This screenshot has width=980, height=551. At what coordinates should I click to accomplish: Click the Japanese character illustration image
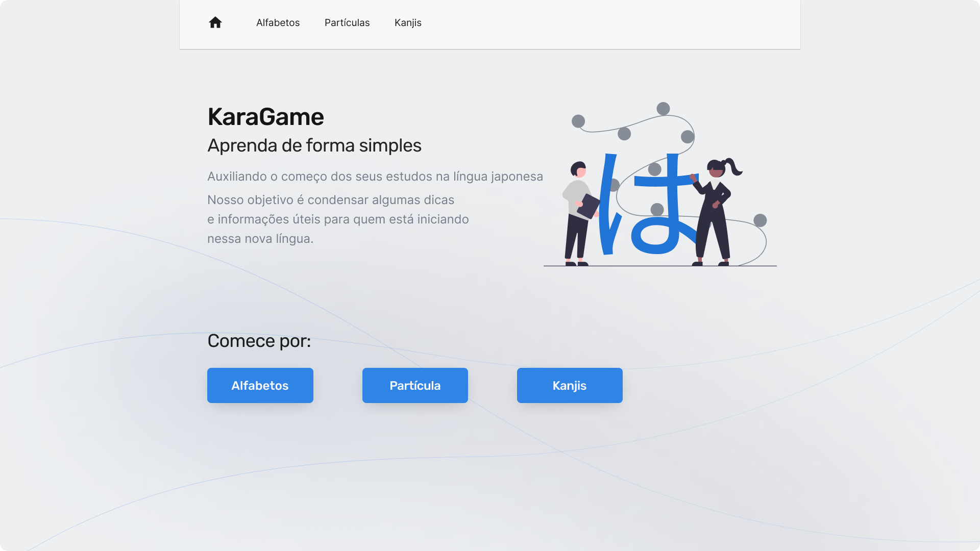tap(660, 184)
